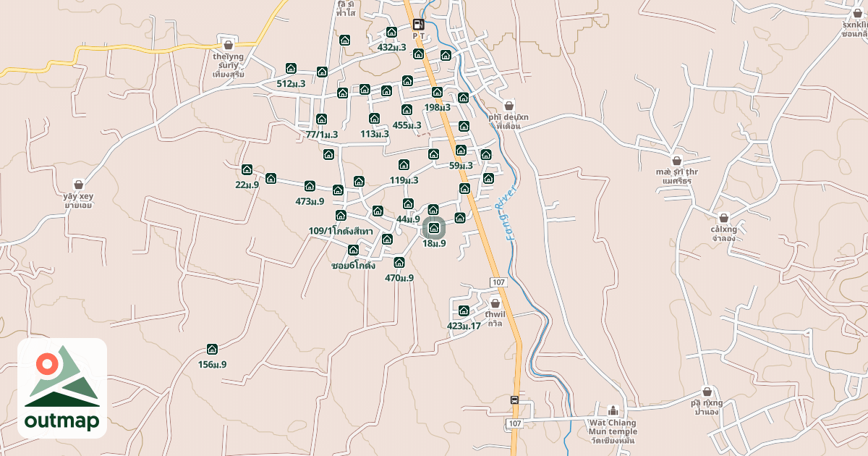Open the yāy xey shop icon
The image size is (868, 456).
78,185
